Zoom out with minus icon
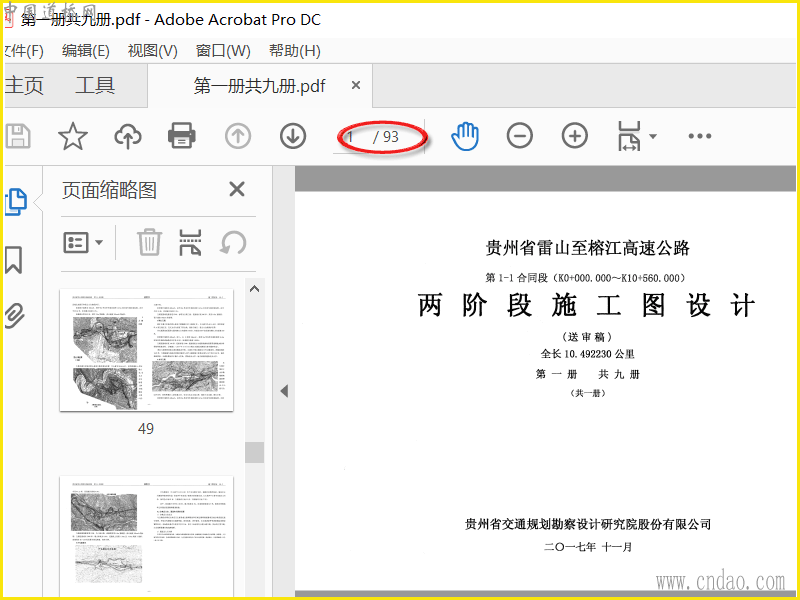This screenshot has width=800, height=600. click(520, 136)
